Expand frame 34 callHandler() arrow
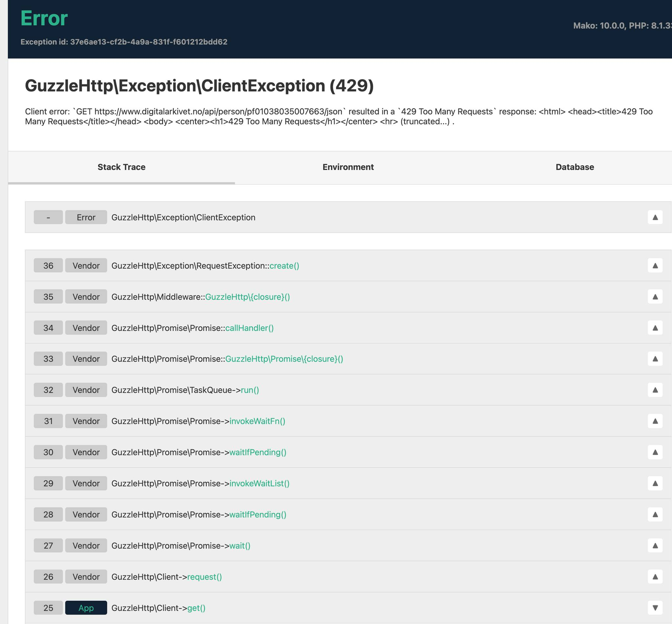672x624 pixels. pos(655,327)
